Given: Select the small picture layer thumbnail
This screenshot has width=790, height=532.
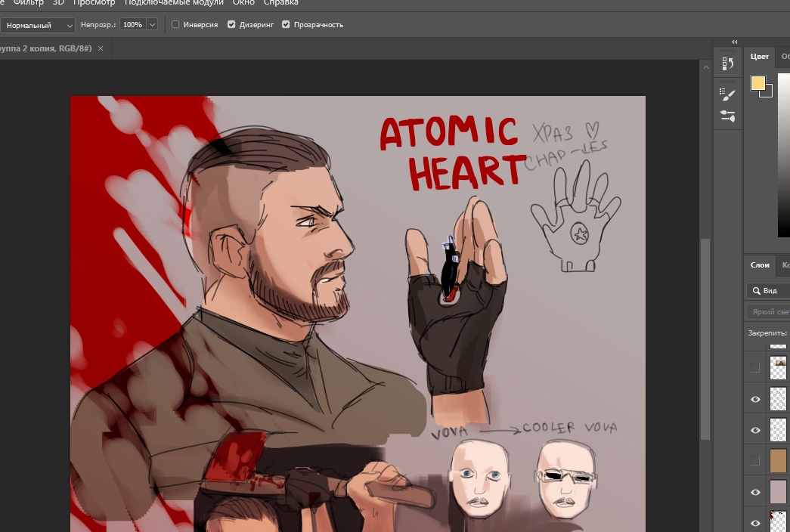Looking at the screenshot, I should (x=778, y=368).
